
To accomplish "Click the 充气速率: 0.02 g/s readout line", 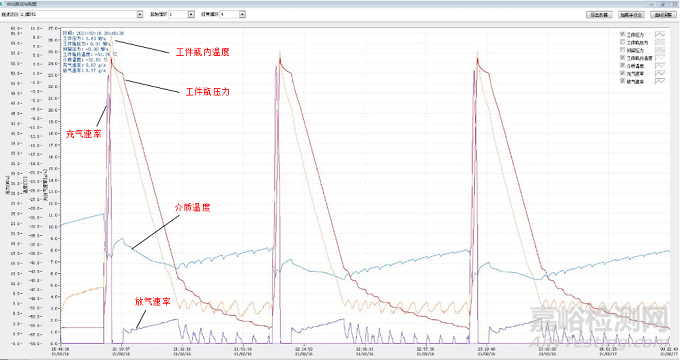I will pyautogui.click(x=85, y=65).
